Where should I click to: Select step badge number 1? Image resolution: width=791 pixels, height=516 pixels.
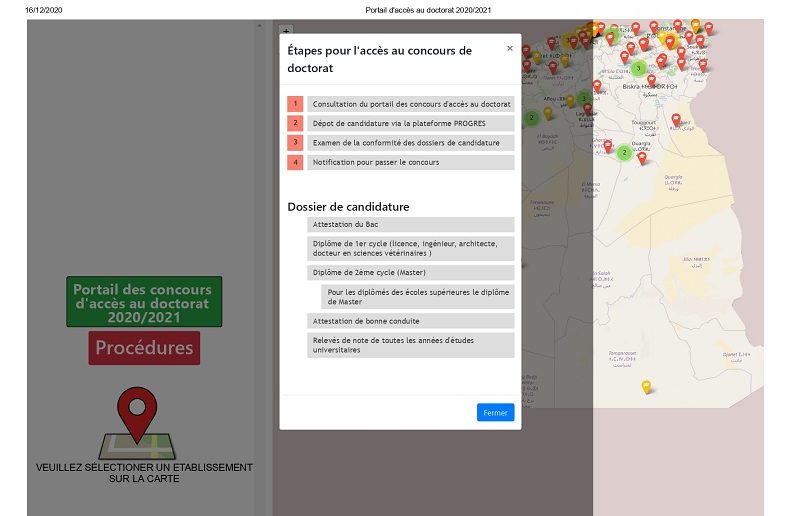[x=295, y=104]
